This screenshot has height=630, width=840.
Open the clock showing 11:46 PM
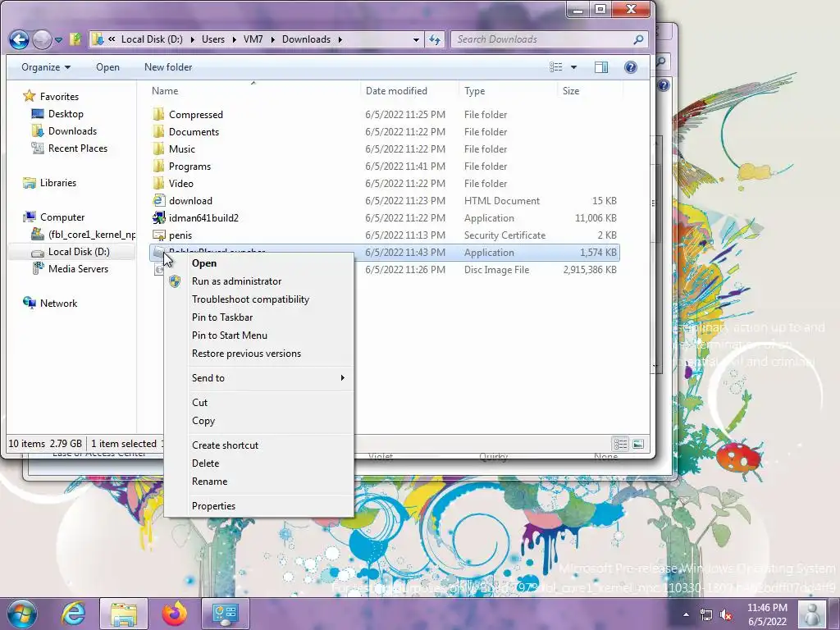[x=767, y=614]
